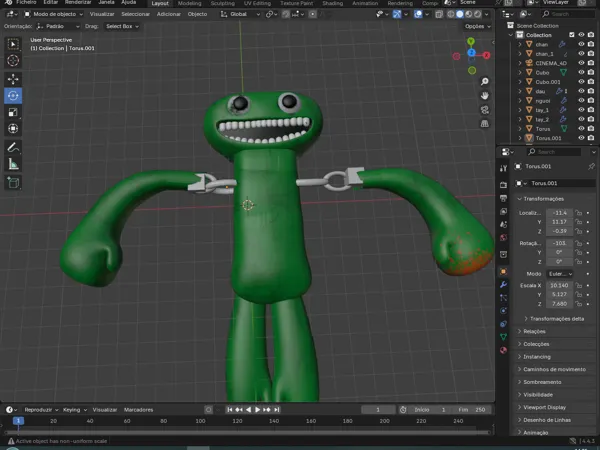600x450 pixels.
Task: Select the Select Box tool in toolbar
Action: click(13, 44)
